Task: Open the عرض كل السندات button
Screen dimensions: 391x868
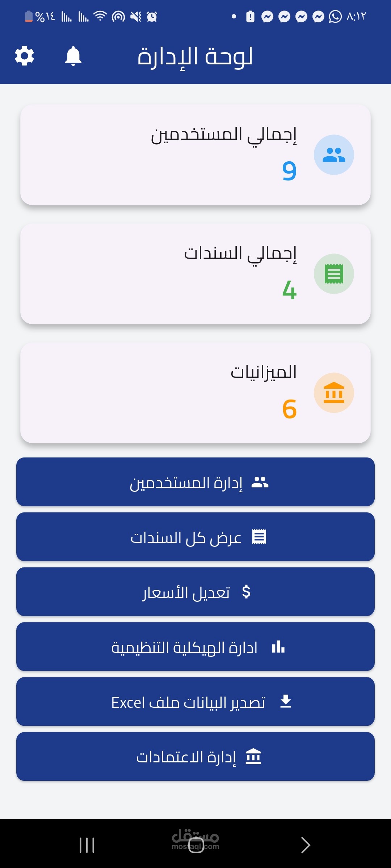Action: click(195, 537)
